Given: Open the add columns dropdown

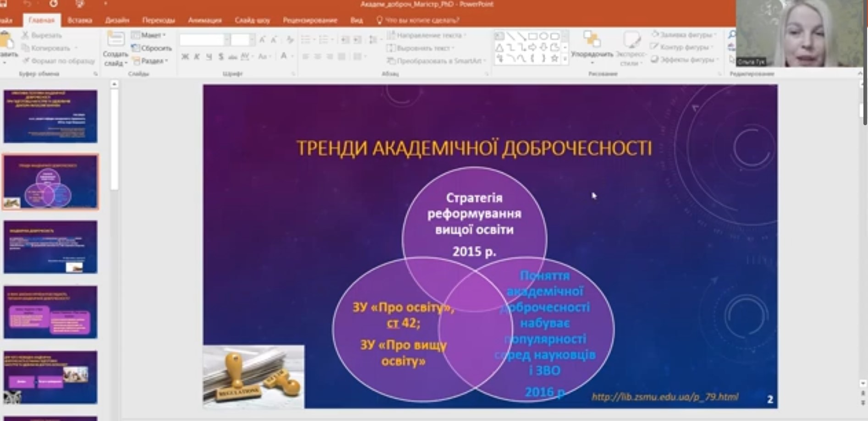Looking at the screenshot, I should (359, 56).
